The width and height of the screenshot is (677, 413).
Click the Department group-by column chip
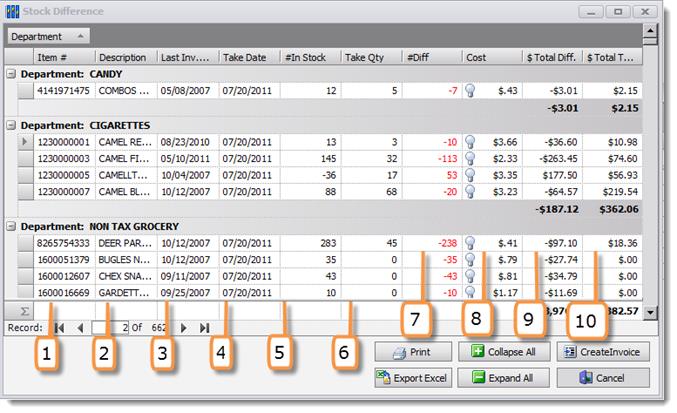42,36
